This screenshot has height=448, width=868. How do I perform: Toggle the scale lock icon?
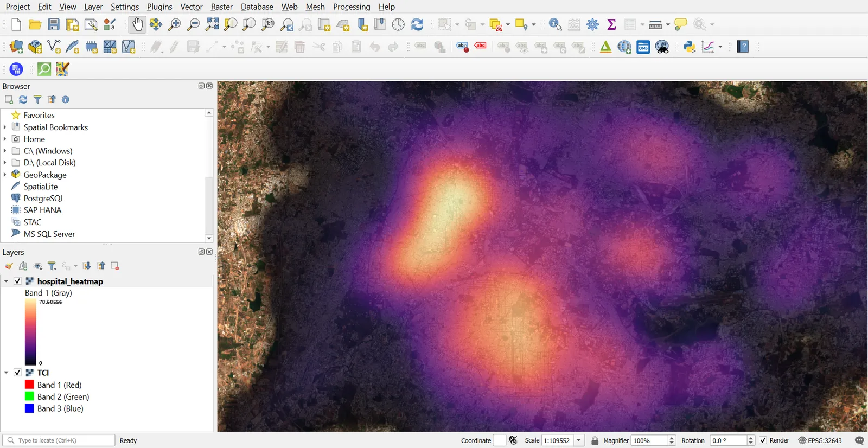tap(595, 440)
